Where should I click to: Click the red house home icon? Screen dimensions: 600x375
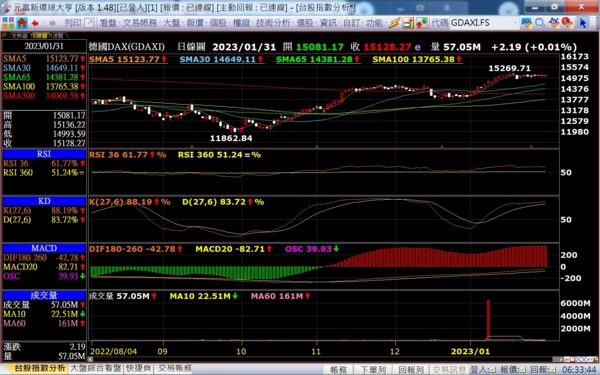(22, 23)
